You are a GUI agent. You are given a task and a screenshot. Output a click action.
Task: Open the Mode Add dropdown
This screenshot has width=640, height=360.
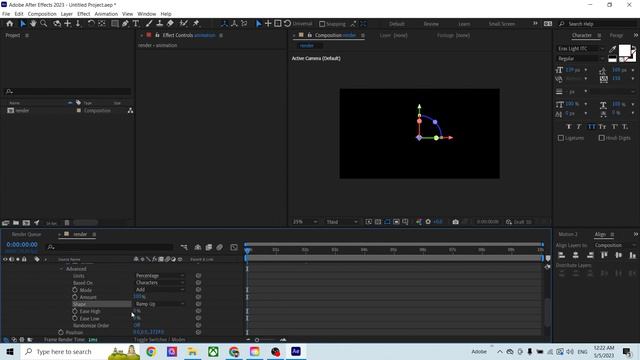coord(160,290)
